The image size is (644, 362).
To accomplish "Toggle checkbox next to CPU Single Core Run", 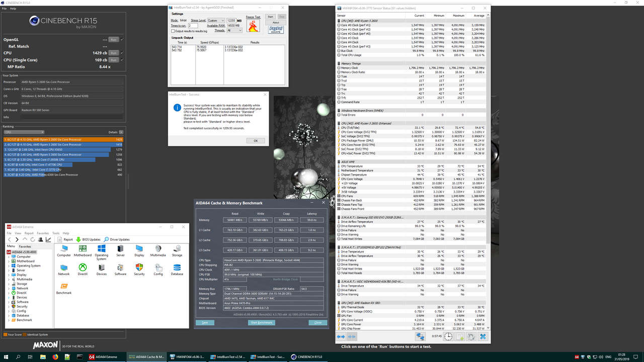I will [122, 60].
